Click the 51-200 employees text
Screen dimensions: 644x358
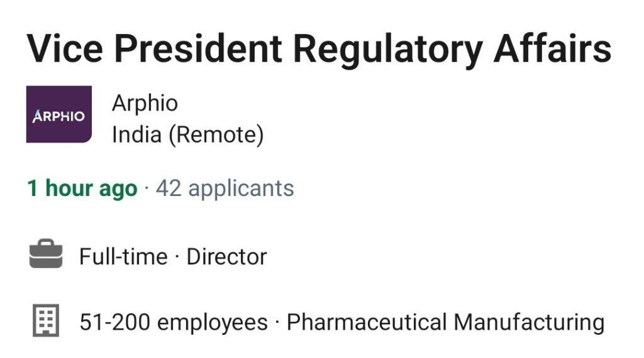(174, 322)
